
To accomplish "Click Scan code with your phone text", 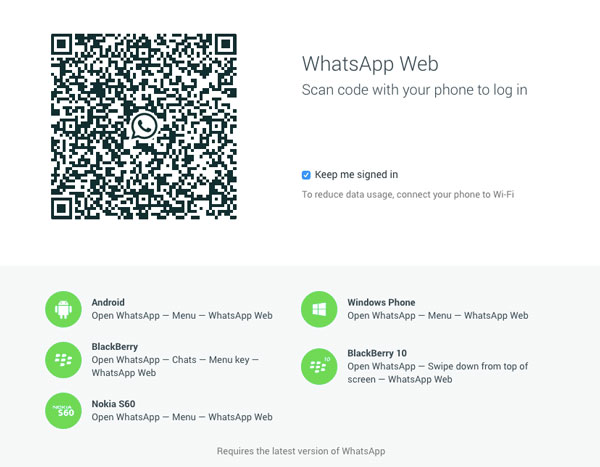I will (414, 90).
